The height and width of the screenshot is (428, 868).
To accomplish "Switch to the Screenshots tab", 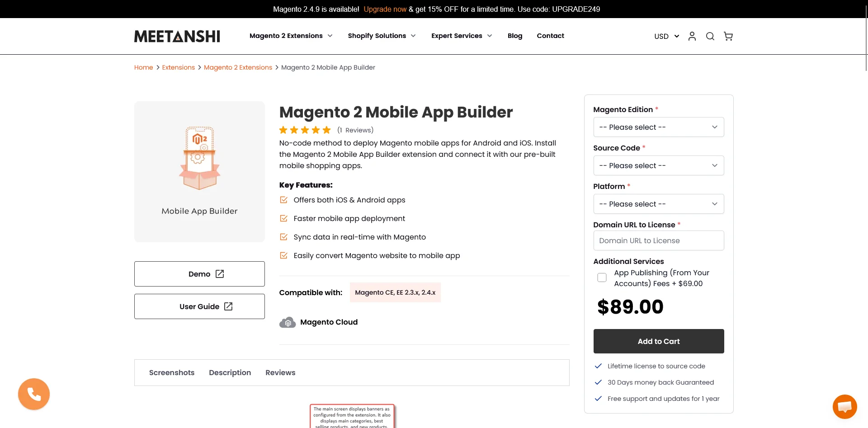I will click(172, 372).
